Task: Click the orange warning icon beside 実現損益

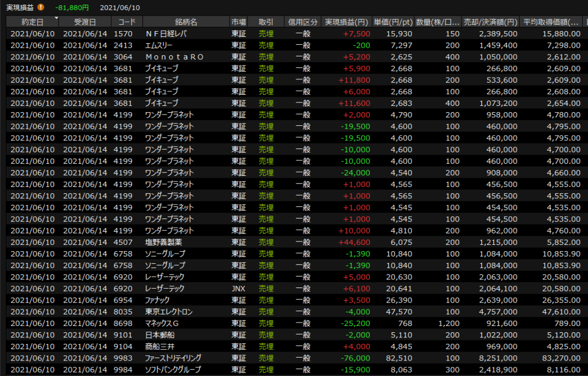Action: pos(40,7)
